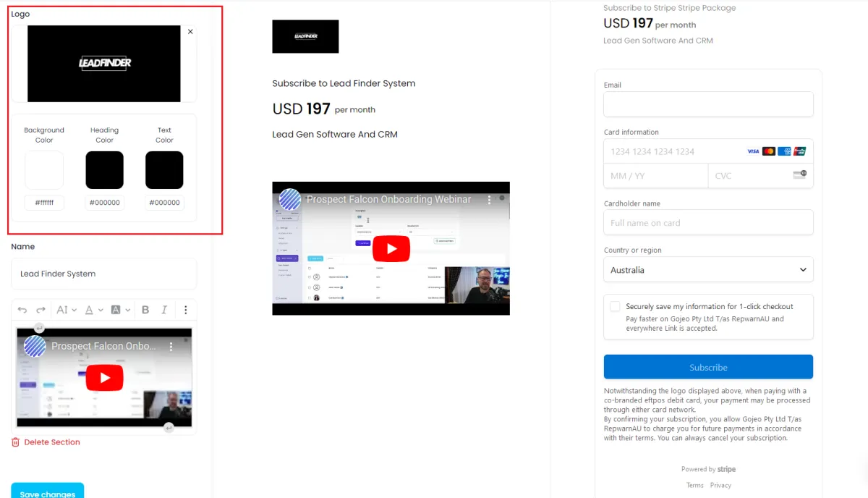This screenshot has height=498, width=868.
Task: Click the American Express card icon
Action: click(784, 151)
